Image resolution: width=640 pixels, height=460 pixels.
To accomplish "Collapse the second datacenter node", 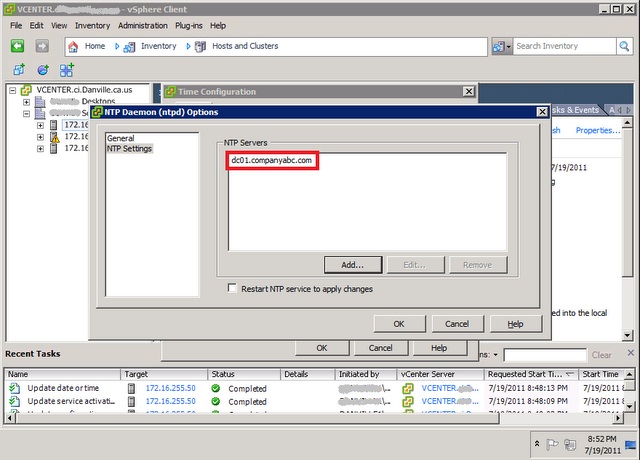I will tap(27, 113).
